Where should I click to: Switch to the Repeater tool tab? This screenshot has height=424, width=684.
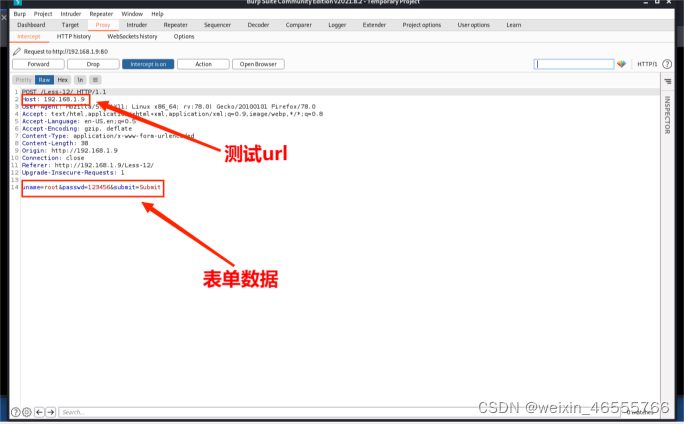[175, 25]
